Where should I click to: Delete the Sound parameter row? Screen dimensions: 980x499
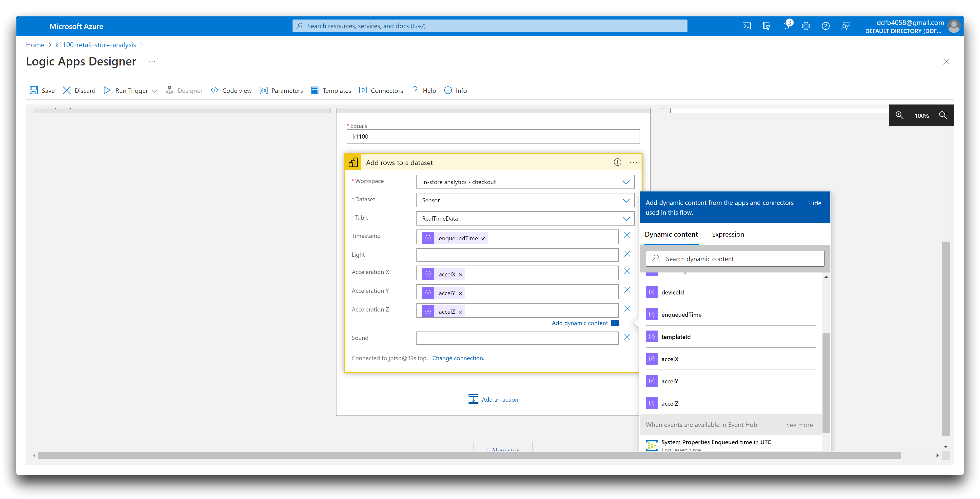pyautogui.click(x=627, y=337)
